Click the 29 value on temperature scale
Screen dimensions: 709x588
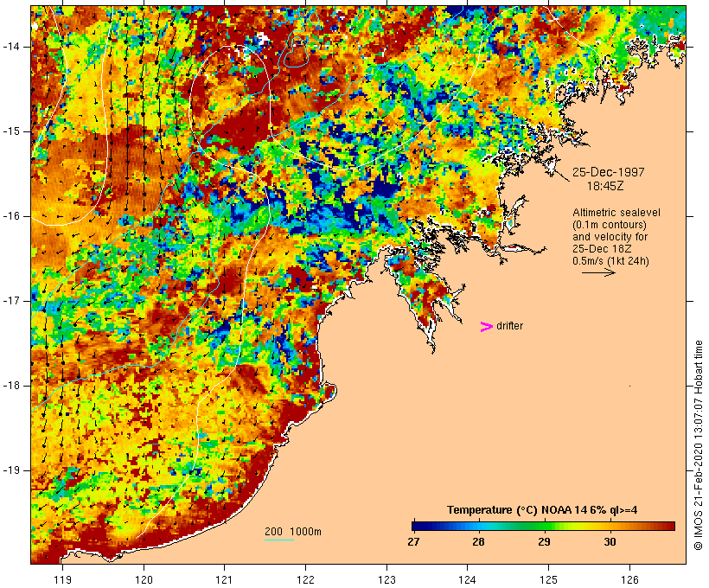pos(545,541)
